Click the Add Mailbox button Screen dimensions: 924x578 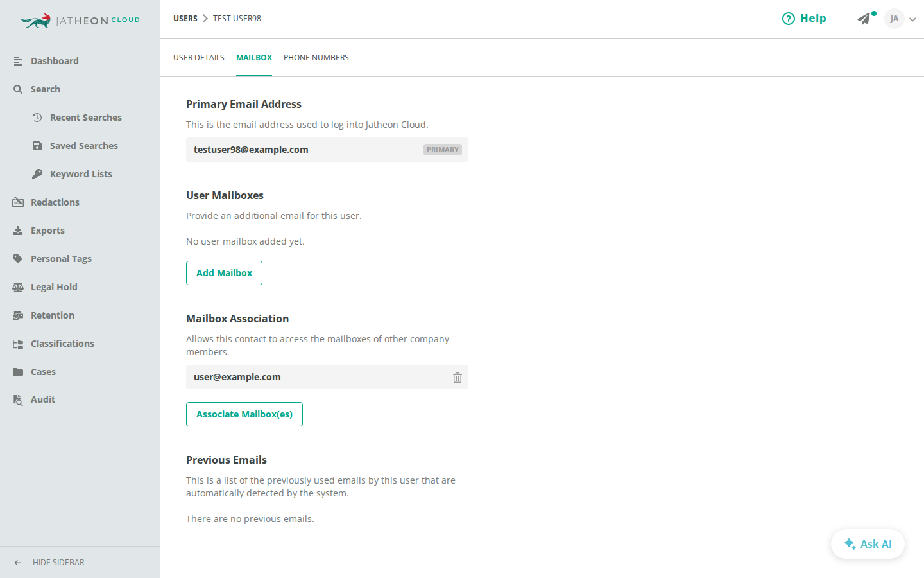[224, 273]
